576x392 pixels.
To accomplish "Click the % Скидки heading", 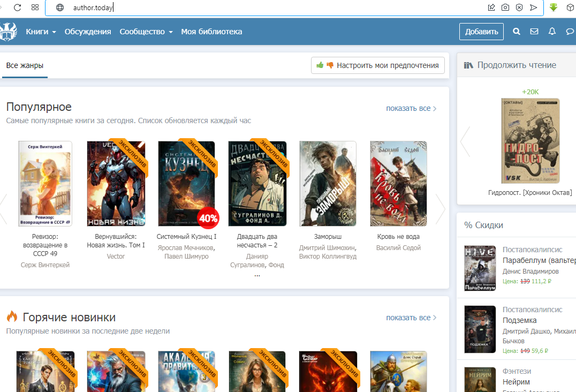I will [x=483, y=225].
